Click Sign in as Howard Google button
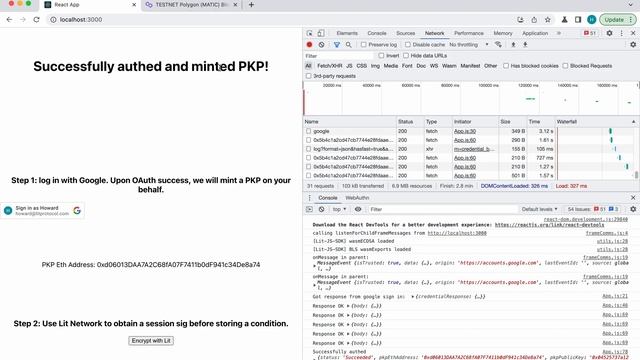Image resolution: width=640 pixels, height=360 pixels. 42,211
